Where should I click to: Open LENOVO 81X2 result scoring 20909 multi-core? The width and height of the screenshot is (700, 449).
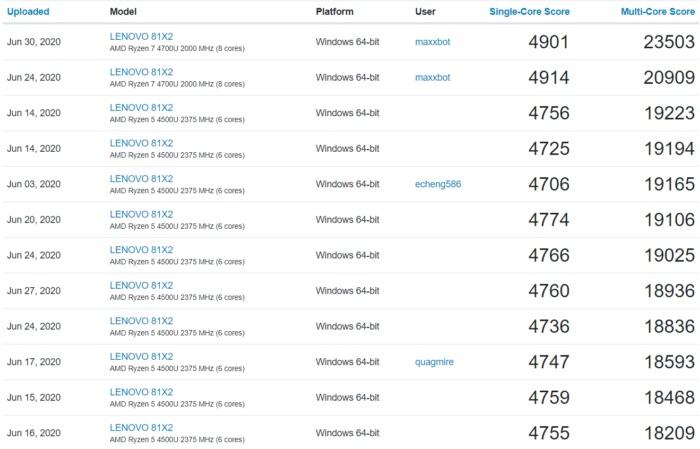coord(141,72)
